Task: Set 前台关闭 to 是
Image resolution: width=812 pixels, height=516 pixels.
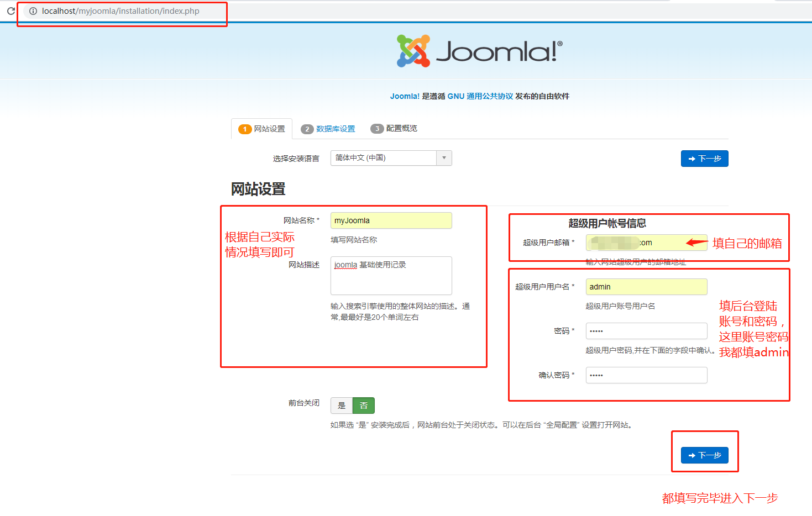Action: coord(342,406)
